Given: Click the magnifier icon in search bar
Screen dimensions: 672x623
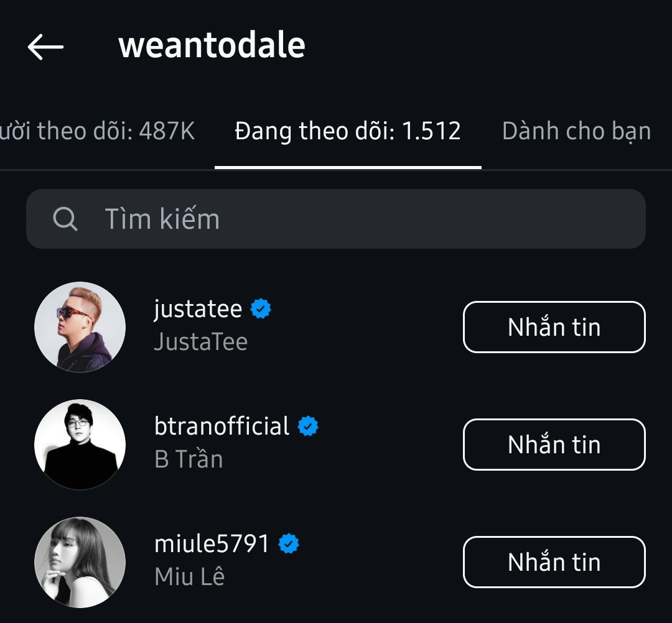Looking at the screenshot, I should pos(65,219).
